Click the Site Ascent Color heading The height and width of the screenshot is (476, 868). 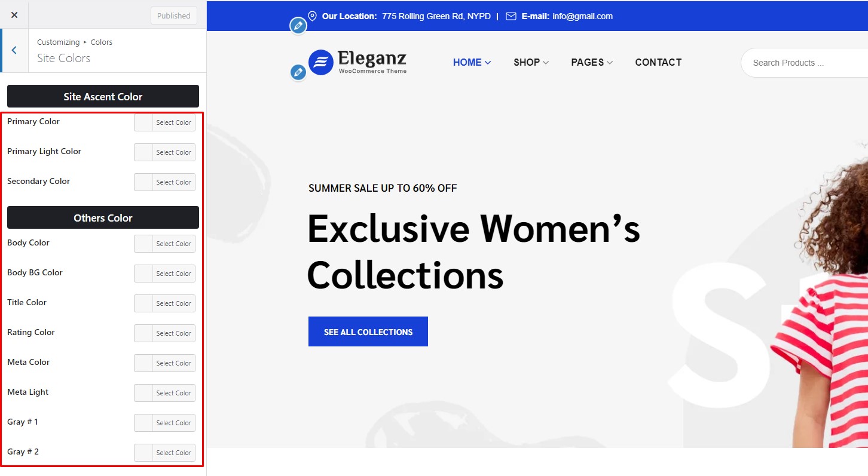[103, 96]
